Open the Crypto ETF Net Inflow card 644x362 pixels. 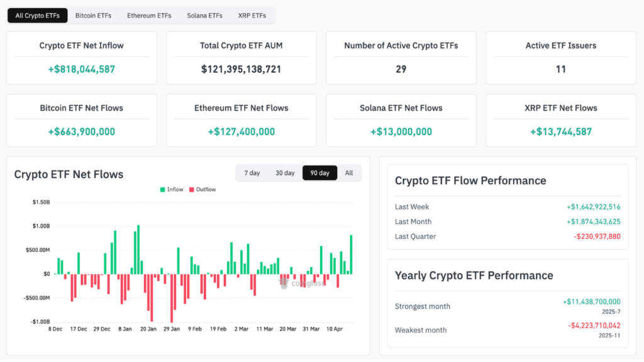tap(81, 57)
